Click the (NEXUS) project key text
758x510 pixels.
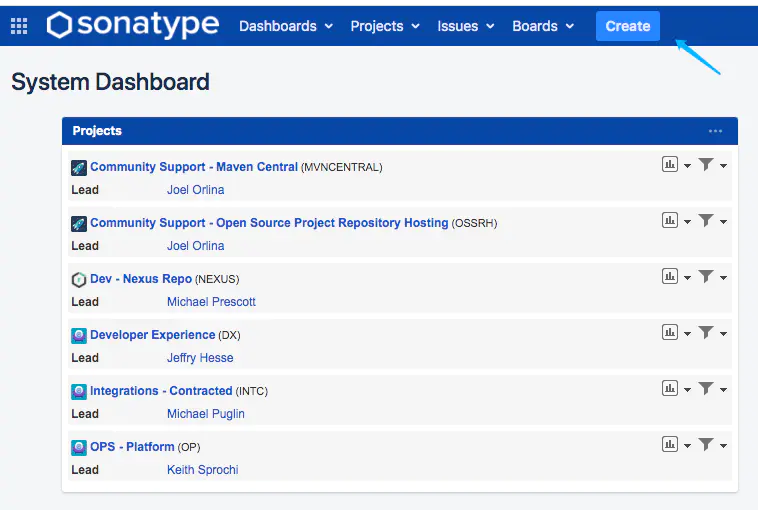click(x=217, y=279)
